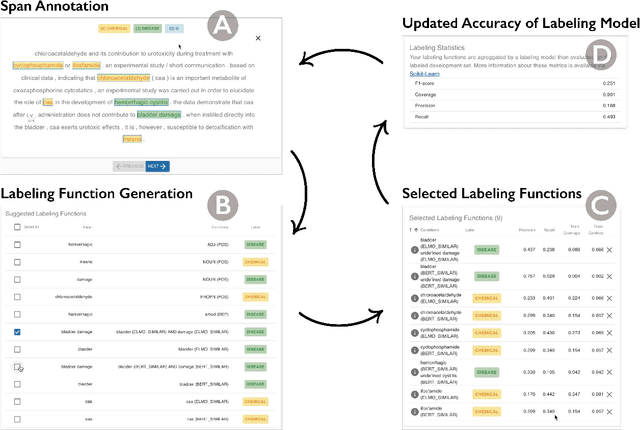Viewport: 640px width, 430px height.
Task: Remove cyclophosphamide BERT_SIMILAR selected function
Action: tap(609, 350)
